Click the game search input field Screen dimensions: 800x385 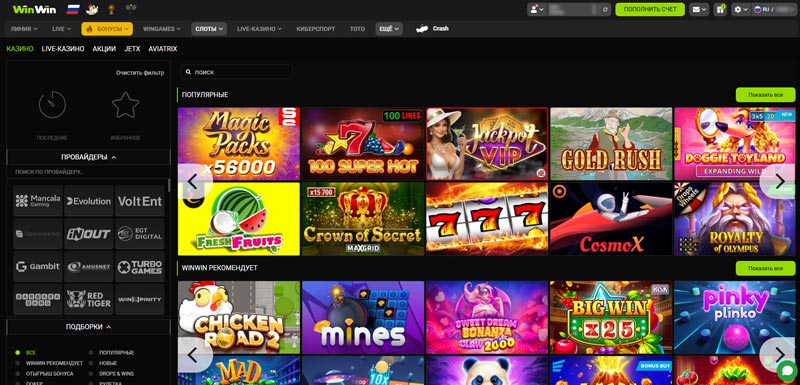[x=237, y=72]
